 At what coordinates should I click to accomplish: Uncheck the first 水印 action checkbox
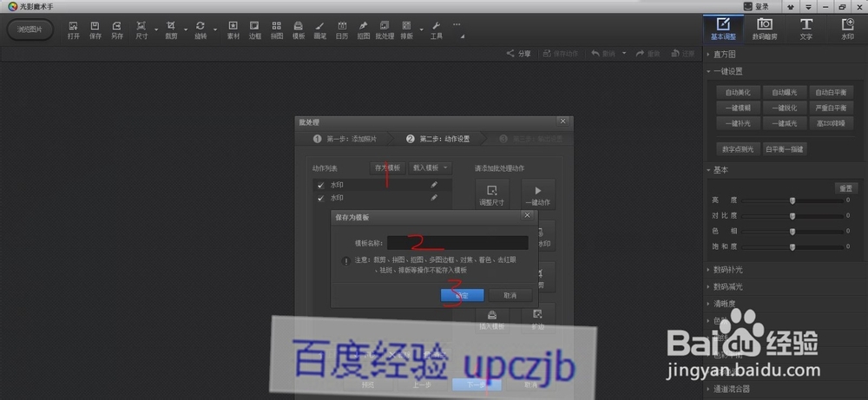click(320, 186)
